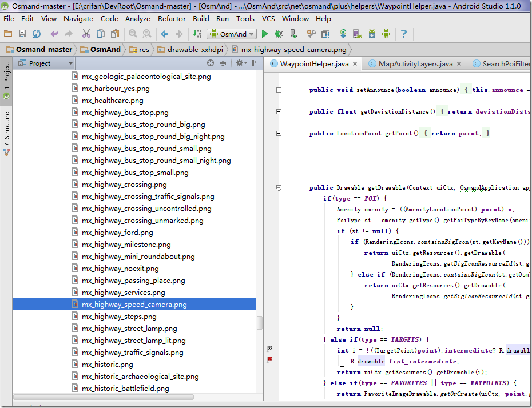Click Scroll from Source target icon
Screen dimensions: 532x408
211,63
